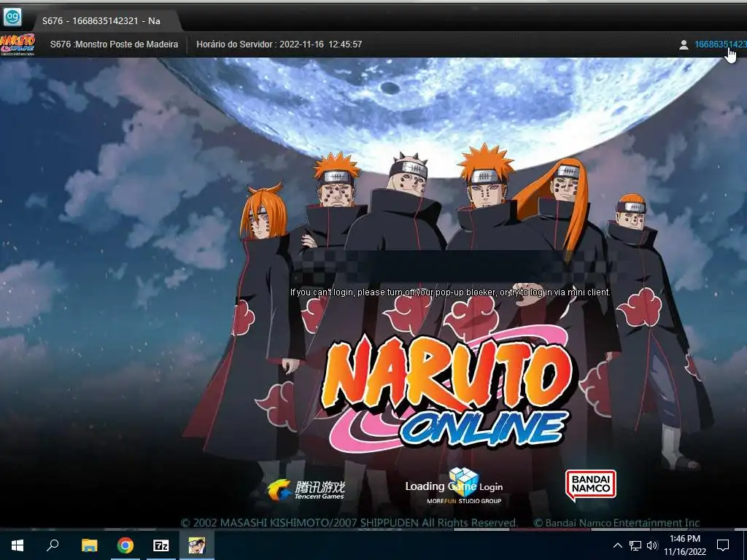
Task: Switch to Naruto Online client taskbar icon
Action: (197, 545)
